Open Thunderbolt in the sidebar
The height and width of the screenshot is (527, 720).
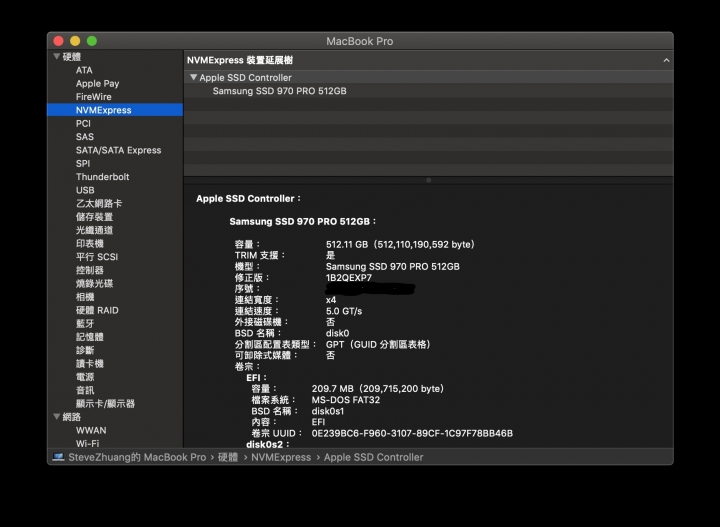(x=102, y=177)
